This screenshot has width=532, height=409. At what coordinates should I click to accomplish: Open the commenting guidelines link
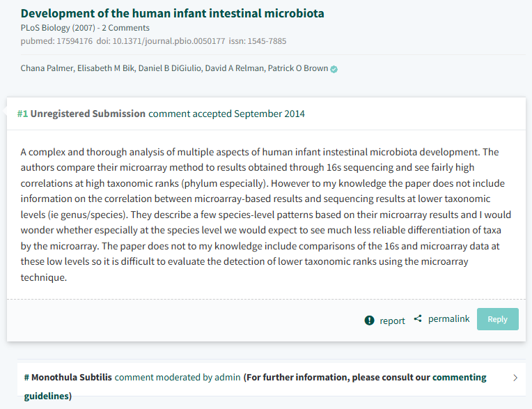[459, 377]
